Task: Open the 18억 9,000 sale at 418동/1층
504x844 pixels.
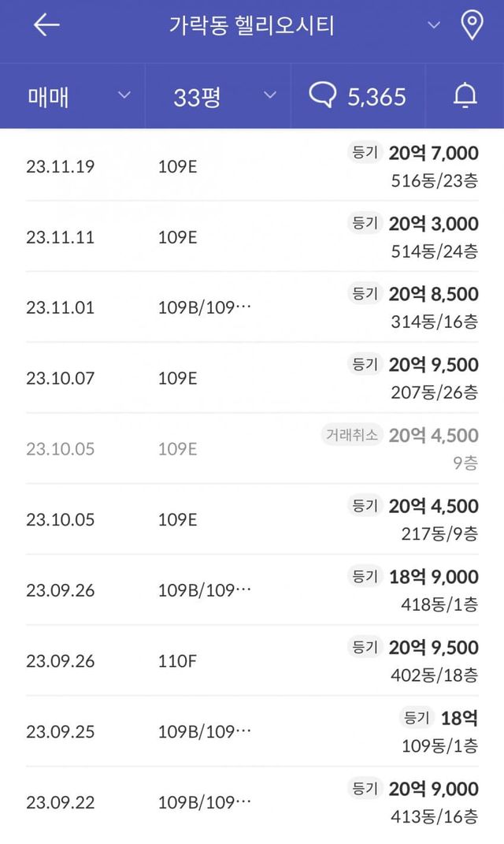Action: [252, 590]
